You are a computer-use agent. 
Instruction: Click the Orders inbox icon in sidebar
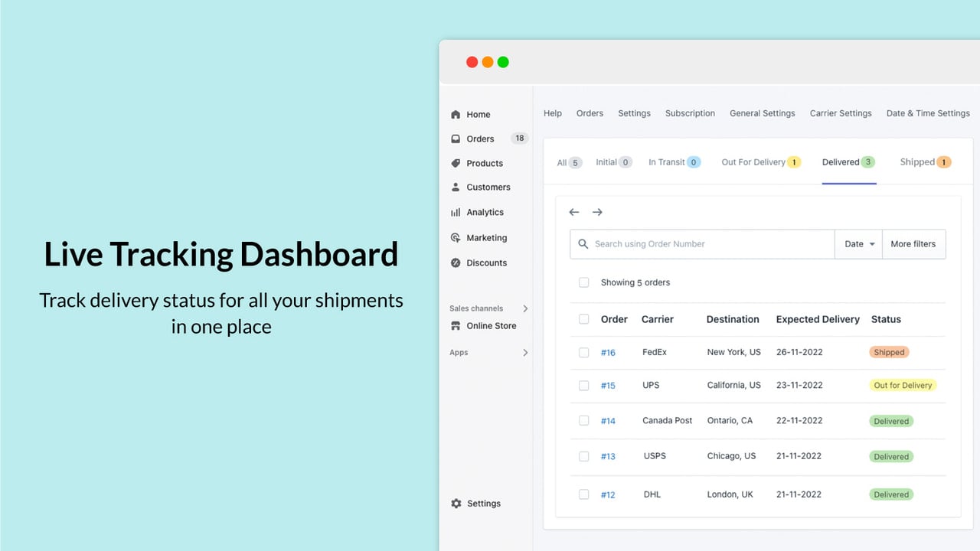coord(456,139)
